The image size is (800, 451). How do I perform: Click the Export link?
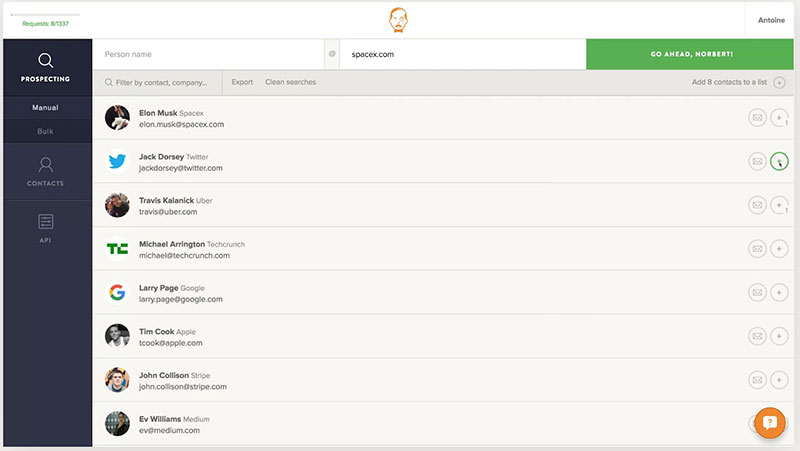click(242, 82)
